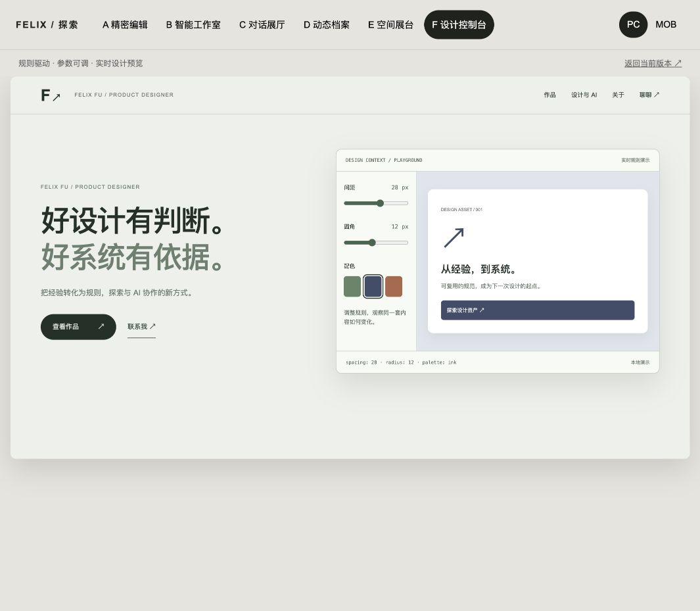Switch preview to MOB mode
The height and width of the screenshot is (611, 700).
click(x=666, y=24)
